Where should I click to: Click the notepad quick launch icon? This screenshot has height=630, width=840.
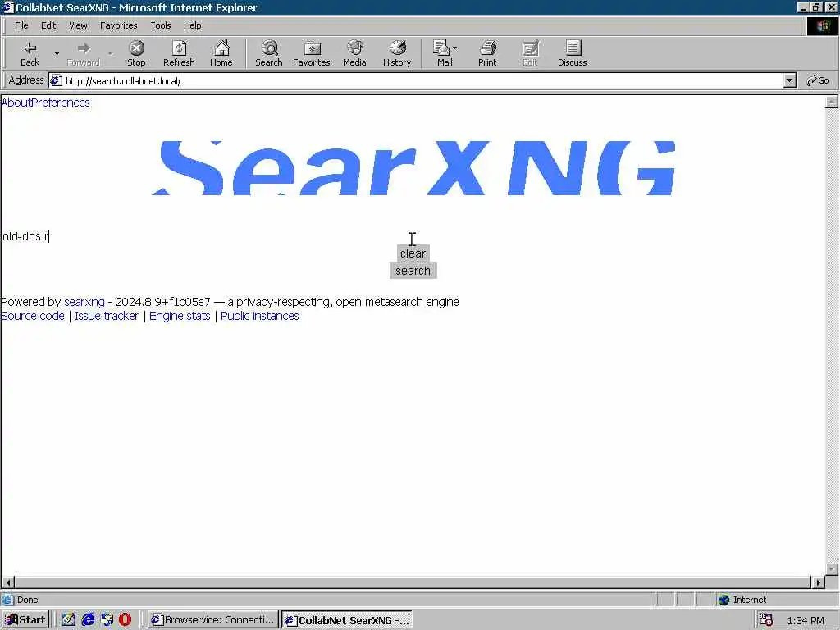point(69,620)
